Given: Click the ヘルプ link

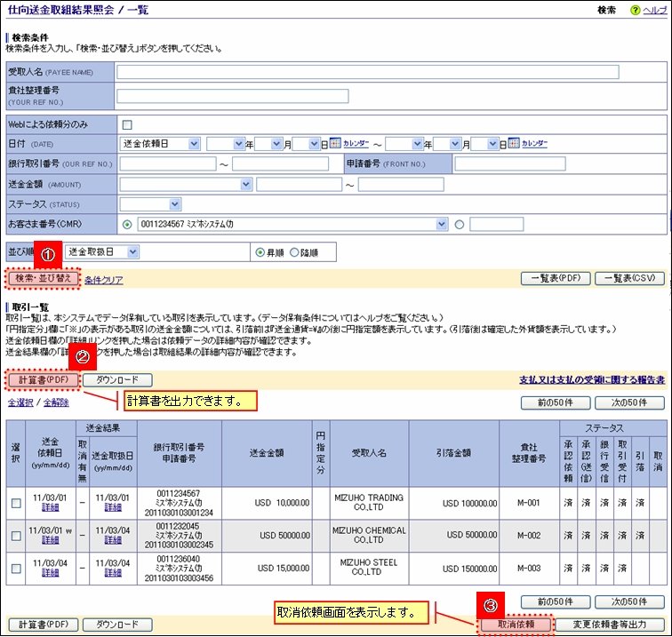Looking at the screenshot, I should click(654, 11).
